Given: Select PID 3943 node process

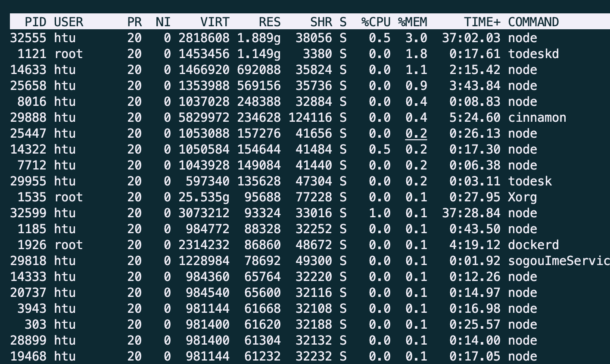Looking at the screenshot, I should click(x=32, y=308).
